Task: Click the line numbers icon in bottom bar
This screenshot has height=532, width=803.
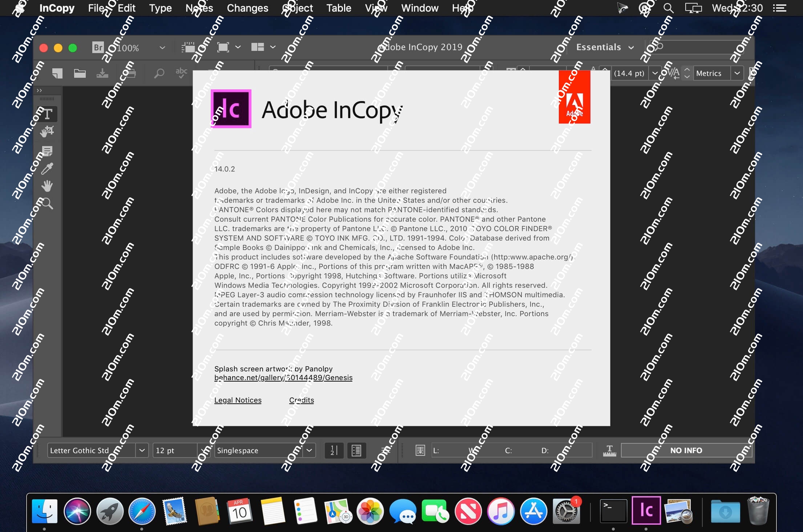Action: [x=334, y=451]
